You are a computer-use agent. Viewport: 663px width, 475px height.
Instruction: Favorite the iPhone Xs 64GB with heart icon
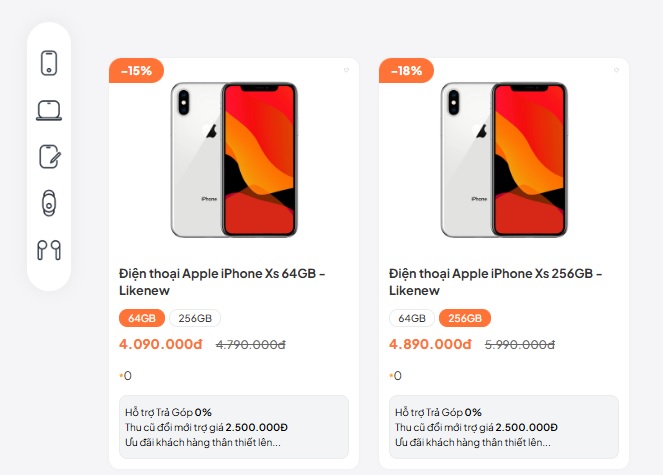click(347, 70)
